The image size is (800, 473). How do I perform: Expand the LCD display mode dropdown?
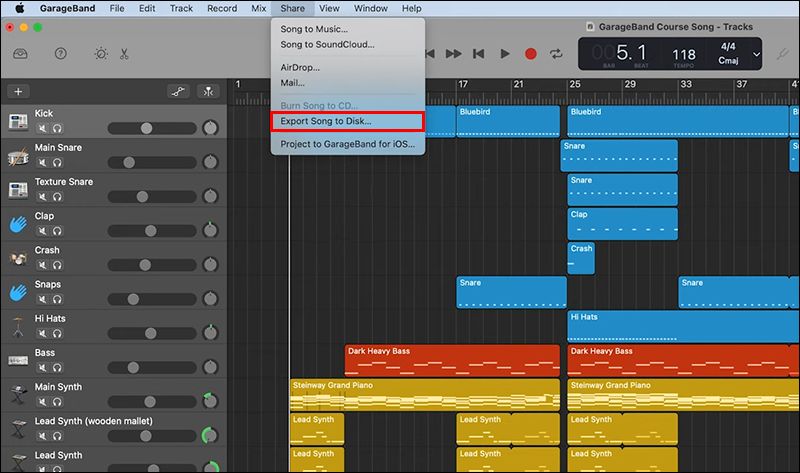tap(756, 54)
